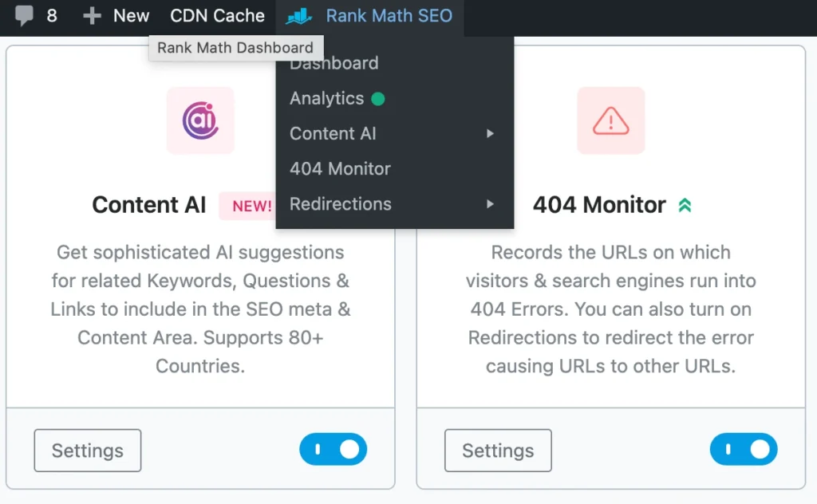This screenshot has height=504, width=817.
Task: Click the plus icon beside New
Action: (x=93, y=16)
